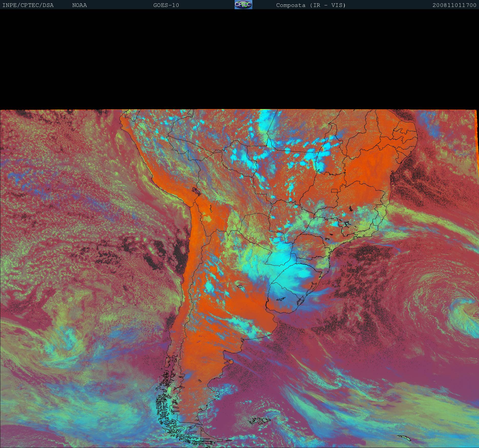Click the CPTEC logo in the header

click(x=243, y=5)
